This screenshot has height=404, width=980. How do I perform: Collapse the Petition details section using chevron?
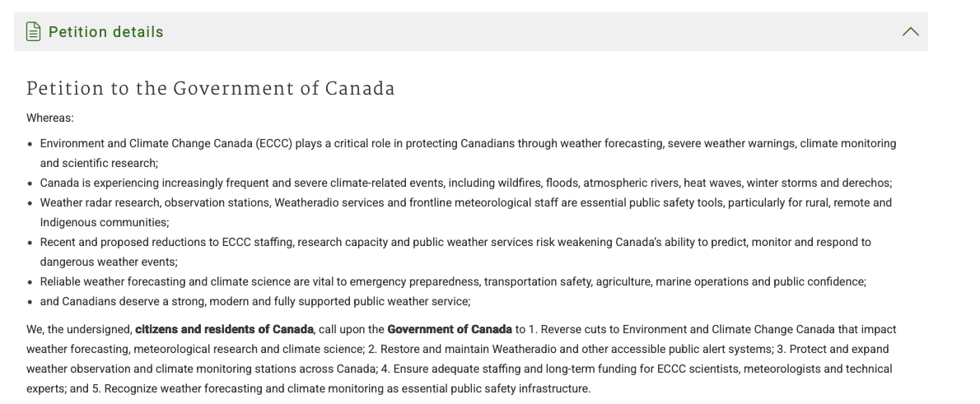(x=911, y=31)
